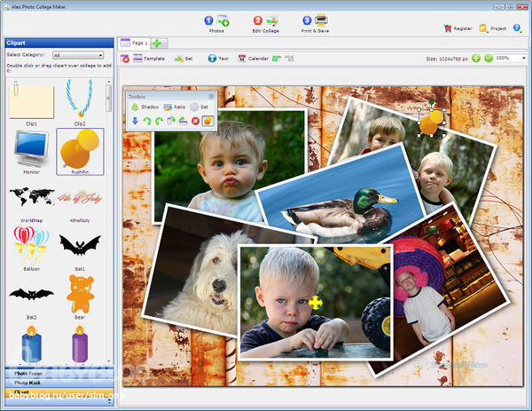Zoom in with the green plus button
Image resolution: width=532 pixels, height=411 pixels.
(x=476, y=59)
